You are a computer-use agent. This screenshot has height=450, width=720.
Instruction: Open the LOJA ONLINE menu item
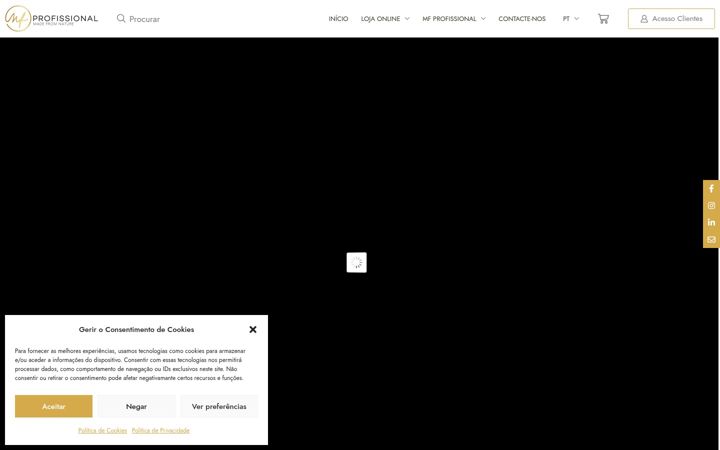[380, 19]
